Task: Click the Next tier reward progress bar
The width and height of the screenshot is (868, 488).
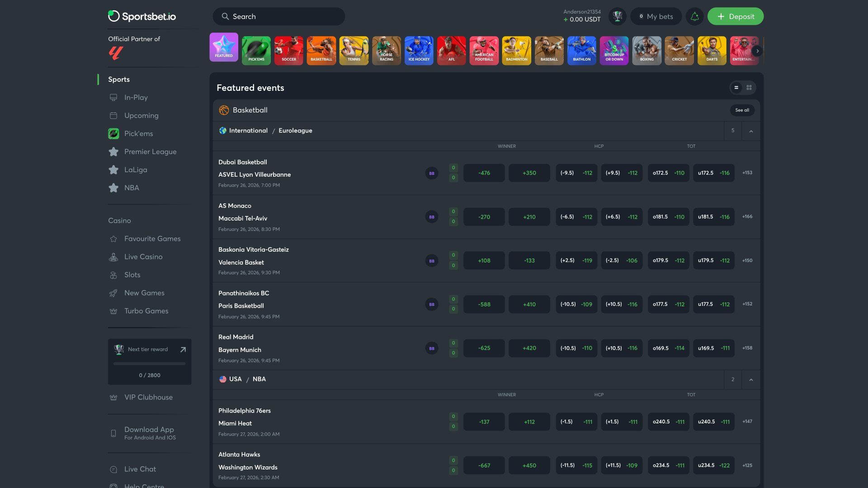Action: (149, 363)
